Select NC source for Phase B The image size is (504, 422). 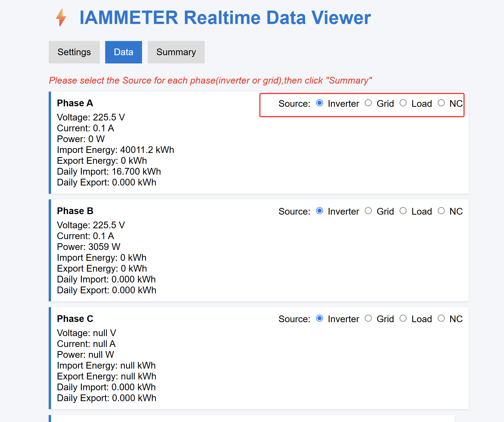[441, 211]
